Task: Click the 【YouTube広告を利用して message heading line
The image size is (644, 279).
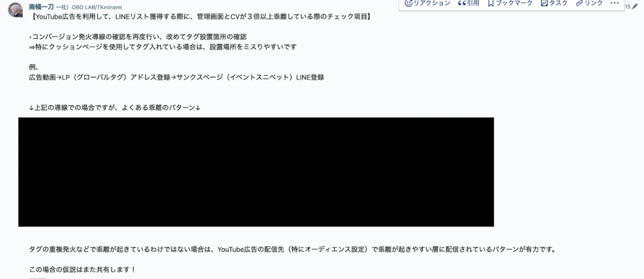Action: (x=201, y=16)
